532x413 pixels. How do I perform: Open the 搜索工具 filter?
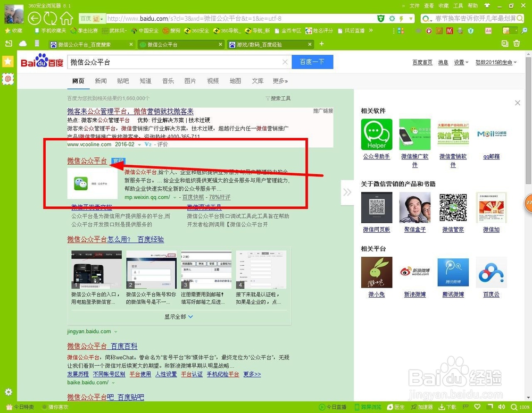pos(278,98)
